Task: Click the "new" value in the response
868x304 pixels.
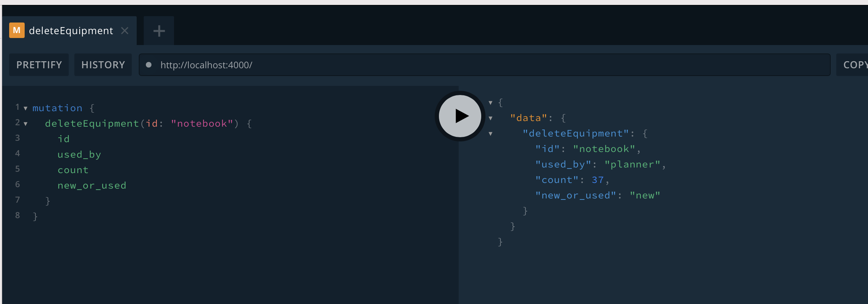Action: [645, 195]
